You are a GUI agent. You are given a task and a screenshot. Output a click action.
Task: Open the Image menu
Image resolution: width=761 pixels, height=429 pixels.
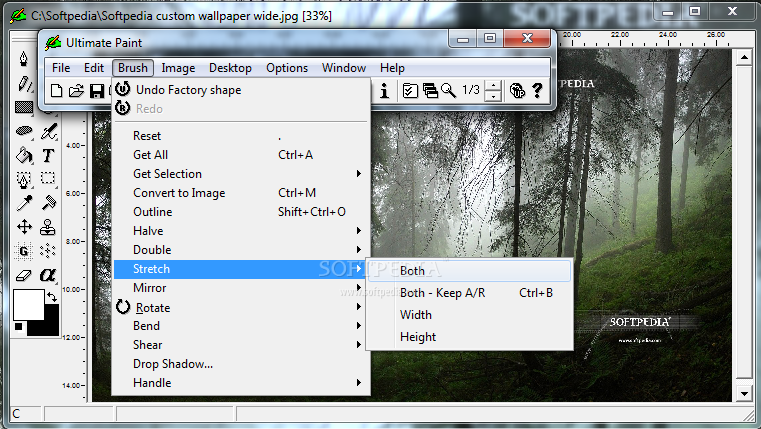[178, 68]
